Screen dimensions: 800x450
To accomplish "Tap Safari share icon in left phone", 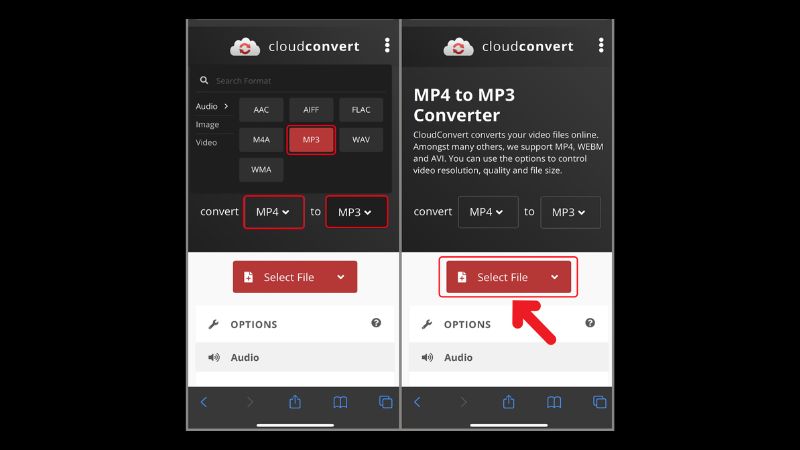I will click(x=295, y=402).
